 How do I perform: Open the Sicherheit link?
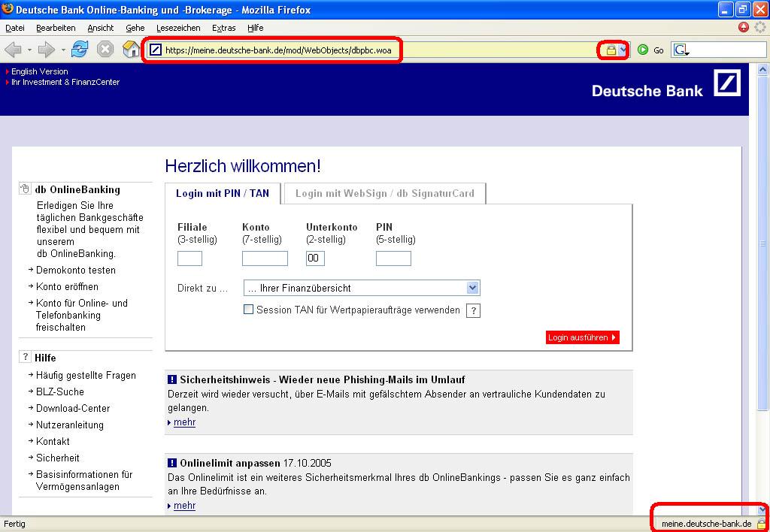(57, 458)
